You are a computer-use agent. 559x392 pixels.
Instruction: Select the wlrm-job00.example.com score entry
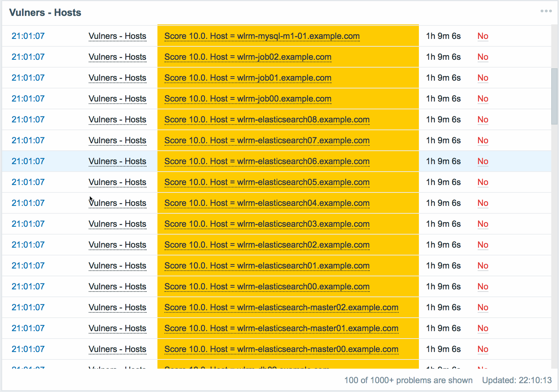tap(248, 99)
